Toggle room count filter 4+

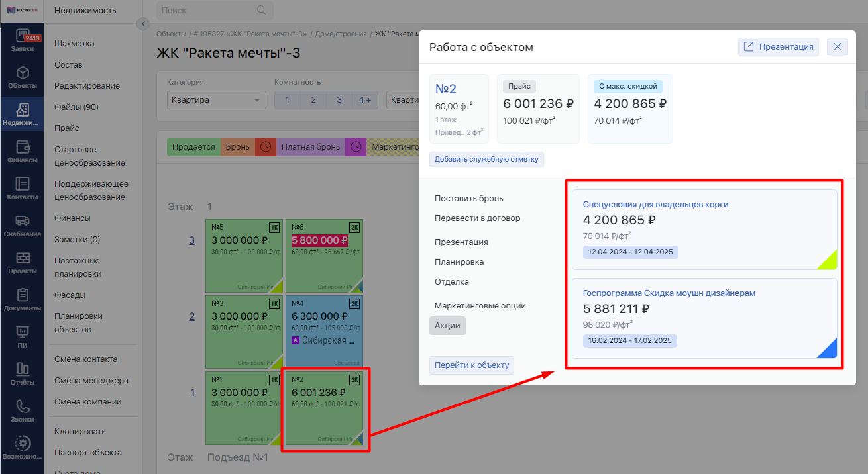365,100
